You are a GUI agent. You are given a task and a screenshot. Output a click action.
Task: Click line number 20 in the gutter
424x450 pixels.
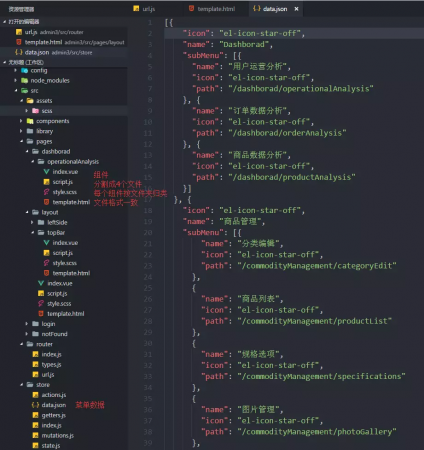(x=148, y=233)
